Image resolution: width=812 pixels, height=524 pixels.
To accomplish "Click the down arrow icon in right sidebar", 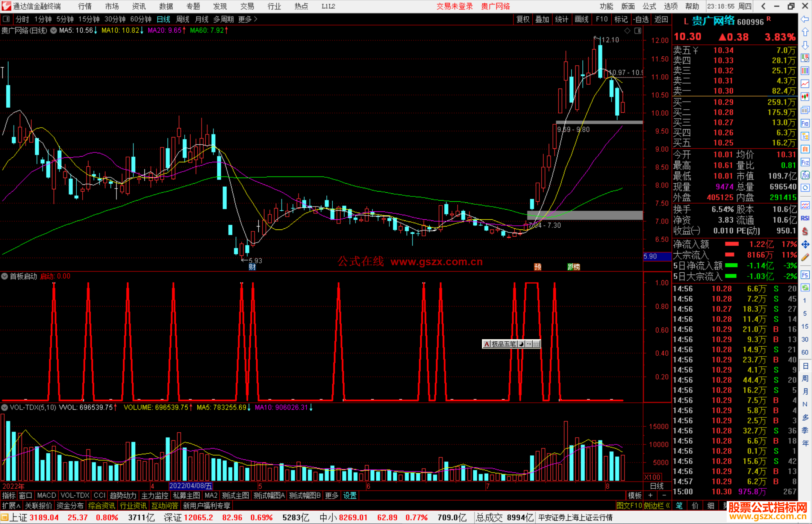I will pyautogui.click(x=805, y=45).
